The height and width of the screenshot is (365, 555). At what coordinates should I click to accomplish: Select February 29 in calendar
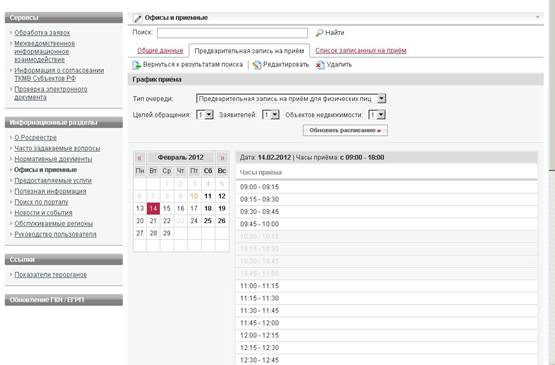(x=167, y=233)
